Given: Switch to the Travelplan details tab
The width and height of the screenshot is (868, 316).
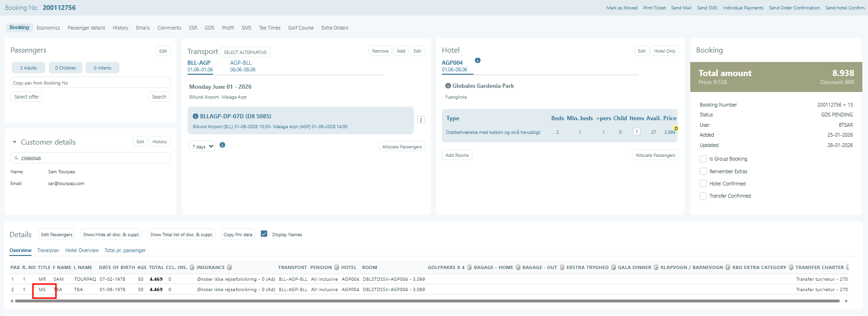Looking at the screenshot, I should click(48, 250).
